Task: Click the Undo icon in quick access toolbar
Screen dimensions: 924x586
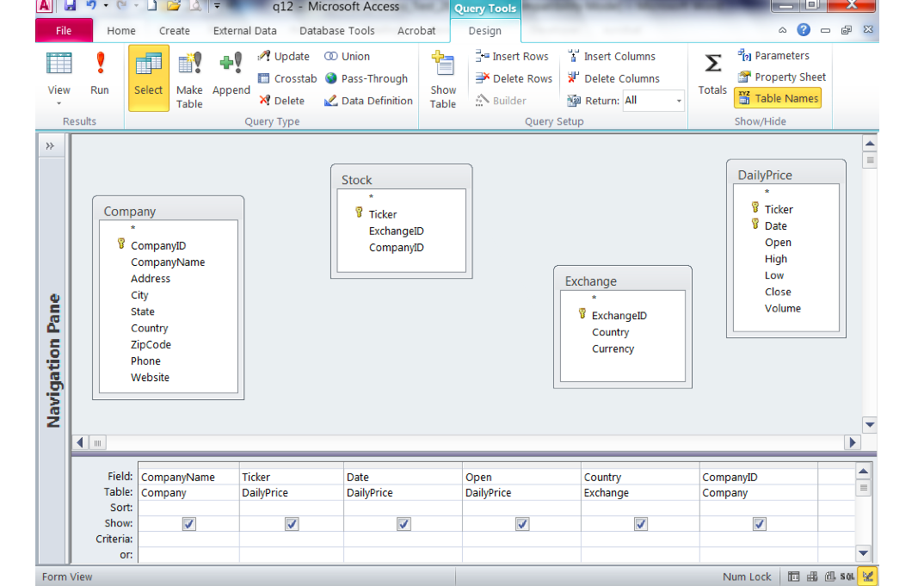Action: [91, 6]
